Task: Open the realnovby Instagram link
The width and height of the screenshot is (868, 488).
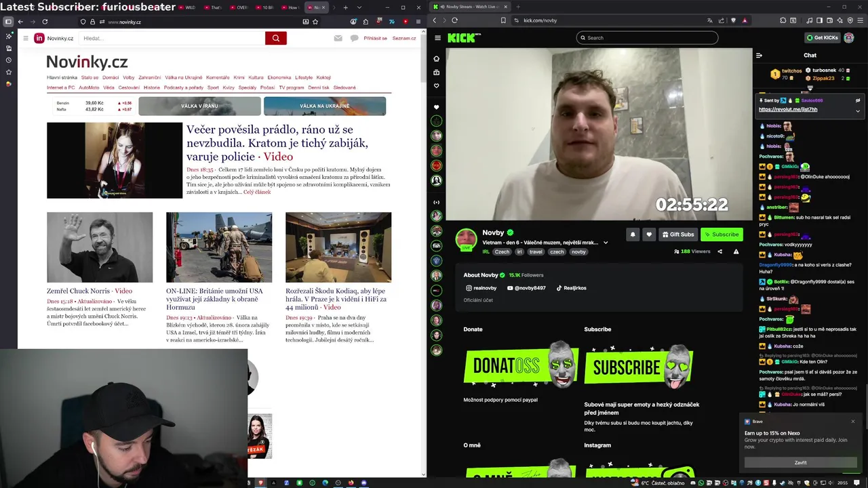Action: (x=481, y=288)
